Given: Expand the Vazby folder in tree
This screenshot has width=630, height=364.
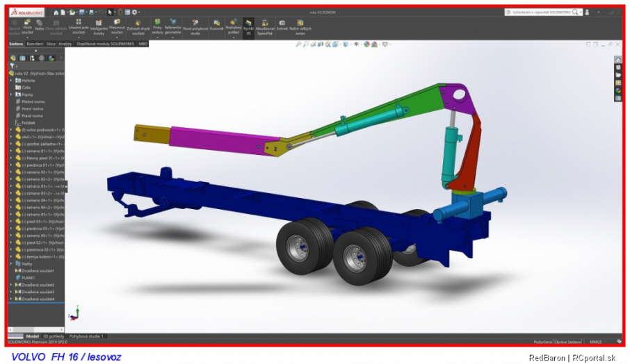Looking at the screenshot, I should (x=11, y=263).
